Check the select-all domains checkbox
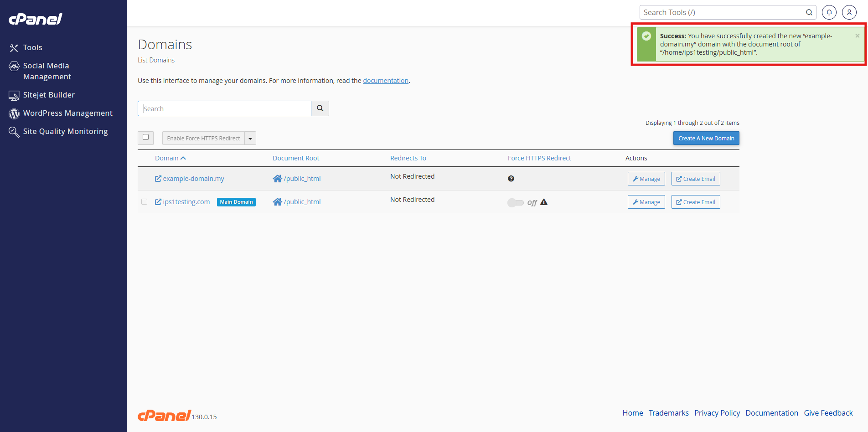The height and width of the screenshot is (432, 868). pos(145,137)
